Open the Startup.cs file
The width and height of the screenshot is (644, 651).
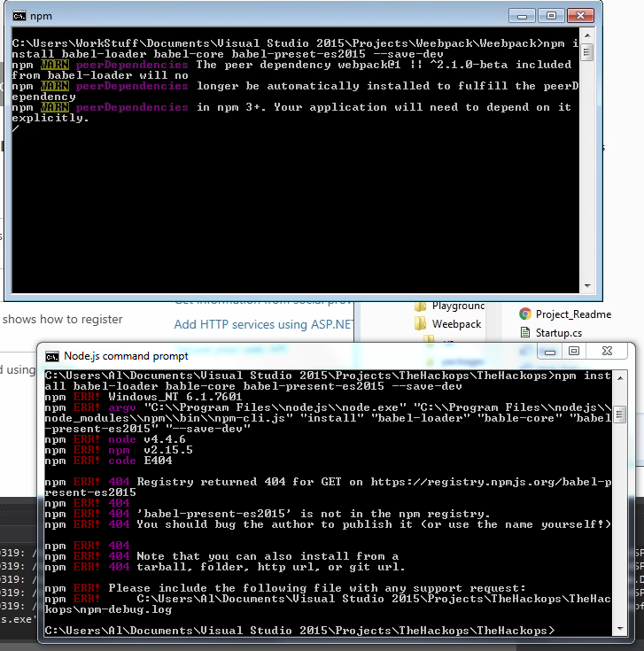[x=558, y=333]
